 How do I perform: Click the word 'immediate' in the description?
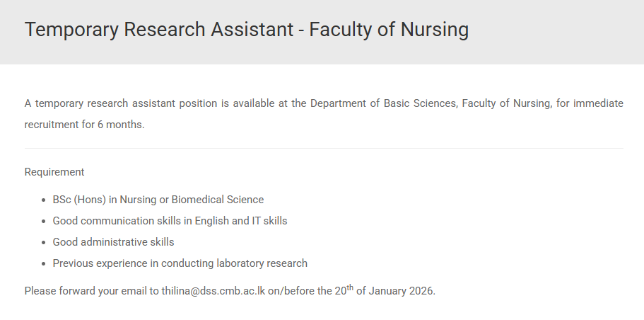[598, 103]
